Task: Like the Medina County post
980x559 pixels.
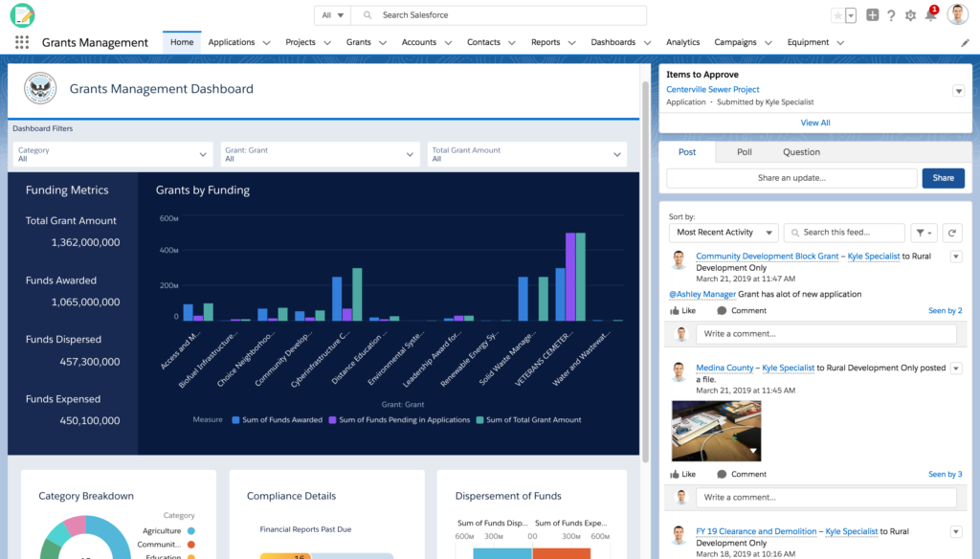Action: point(682,475)
